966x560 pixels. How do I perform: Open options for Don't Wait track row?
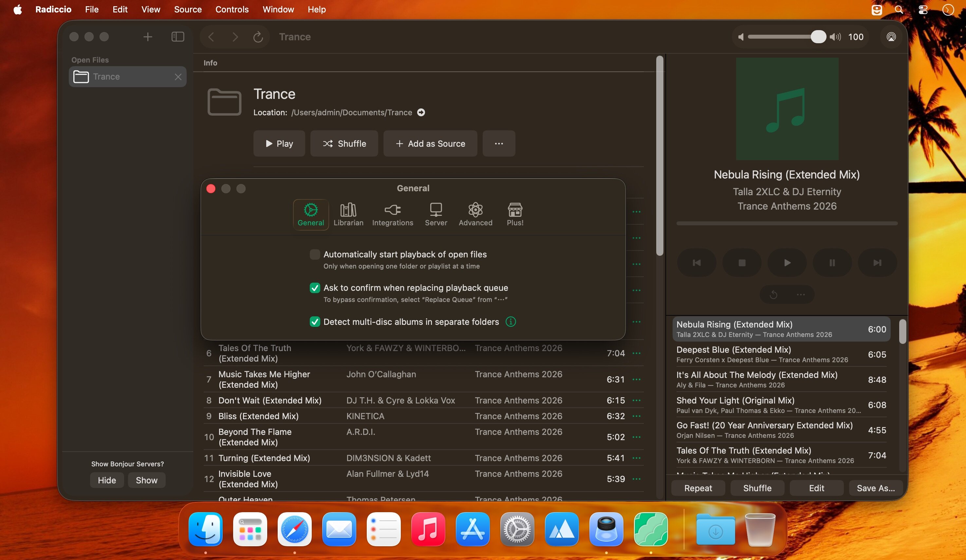coord(636,400)
